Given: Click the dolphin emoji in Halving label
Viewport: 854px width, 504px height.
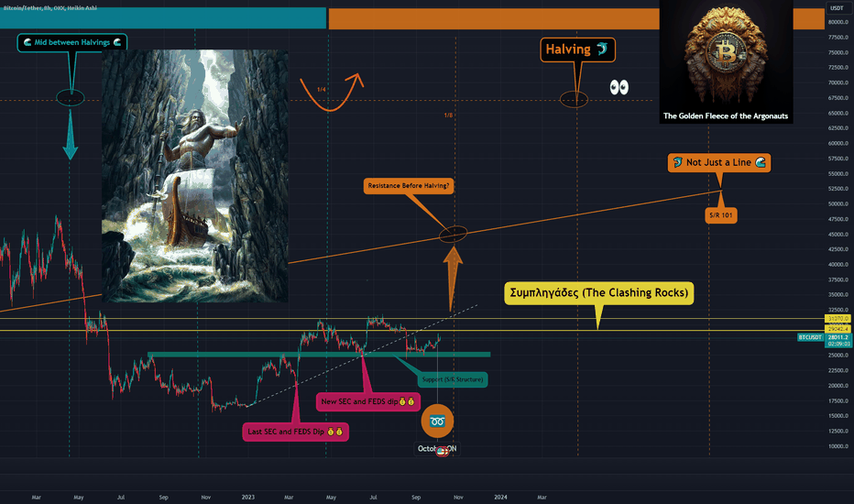Looking at the screenshot, I should click(602, 49).
